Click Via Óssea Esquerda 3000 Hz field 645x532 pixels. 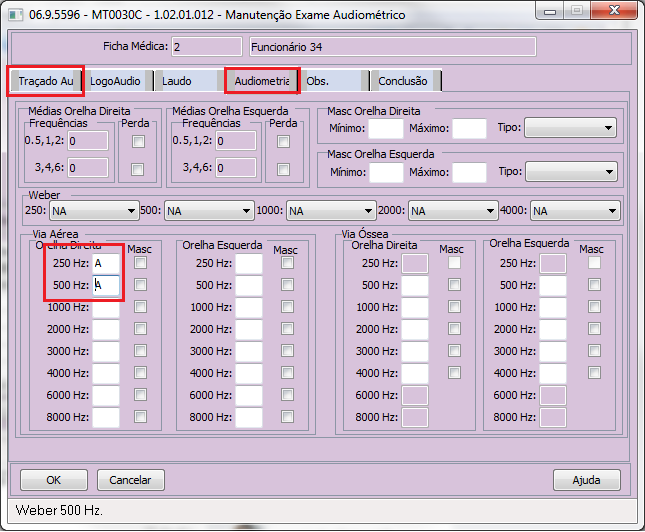point(553,351)
